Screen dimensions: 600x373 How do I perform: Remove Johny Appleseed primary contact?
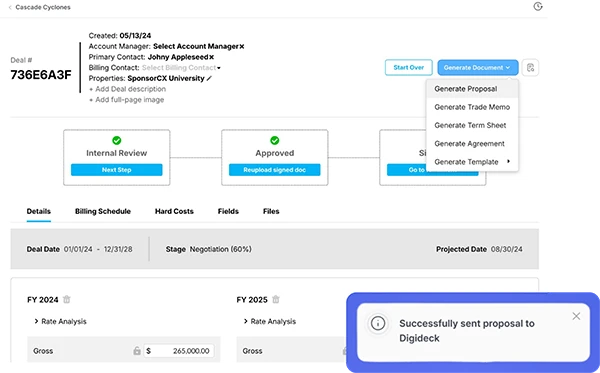click(212, 57)
